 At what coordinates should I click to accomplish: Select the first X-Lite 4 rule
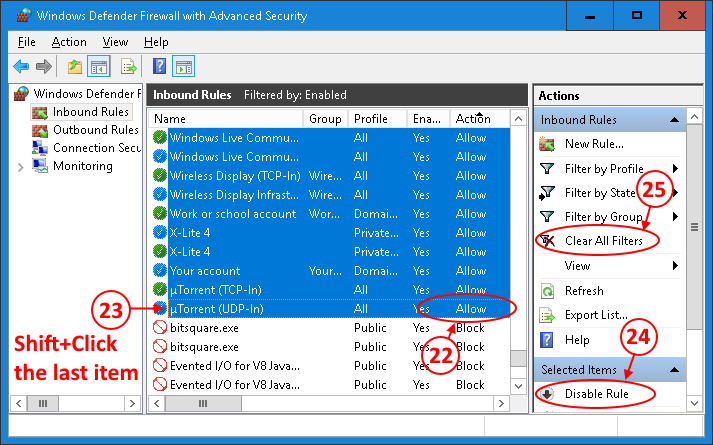[330, 233]
